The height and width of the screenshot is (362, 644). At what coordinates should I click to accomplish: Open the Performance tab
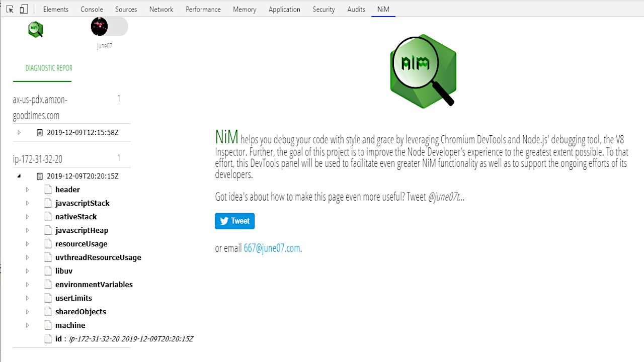pos(203,9)
